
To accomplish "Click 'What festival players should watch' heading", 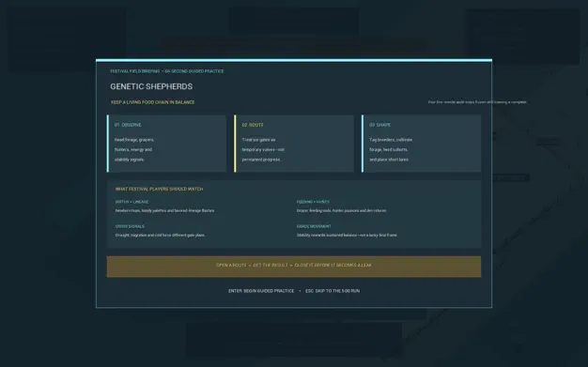I will (x=159, y=189).
